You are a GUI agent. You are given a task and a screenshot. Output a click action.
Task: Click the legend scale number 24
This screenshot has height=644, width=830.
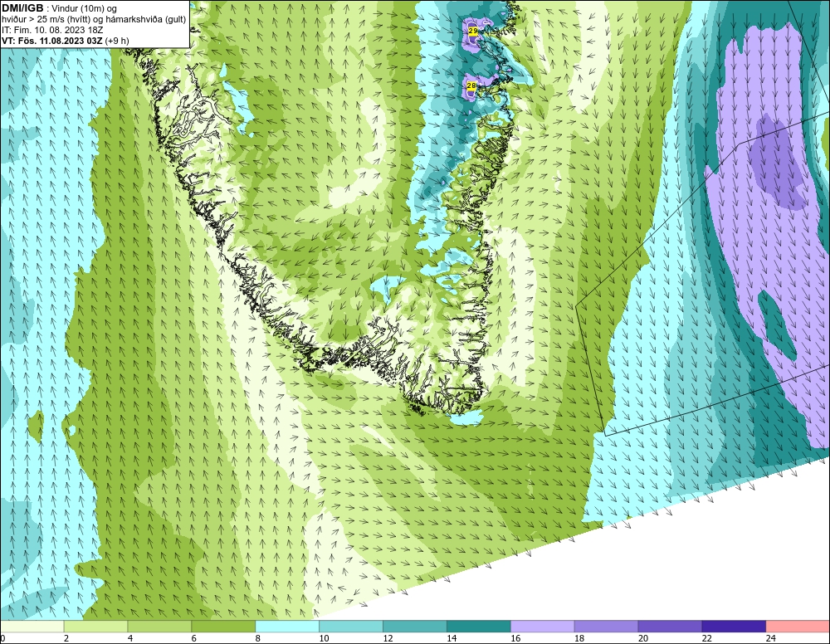[x=771, y=638]
